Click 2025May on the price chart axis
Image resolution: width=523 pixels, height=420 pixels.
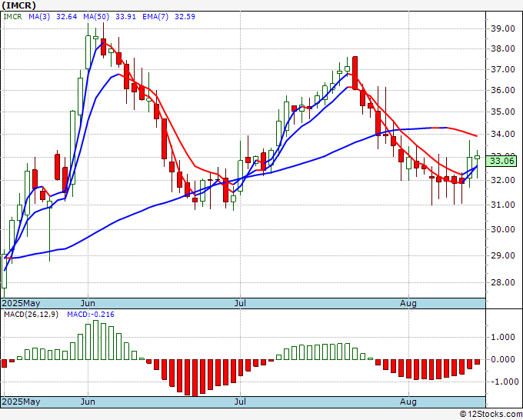(22, 303)
